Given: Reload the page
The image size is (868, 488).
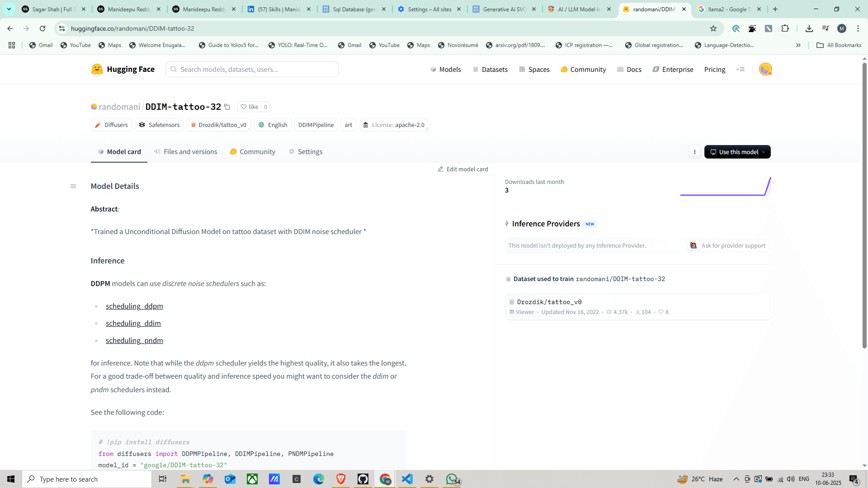Looking at the screenshot, I should pos(42,28).
